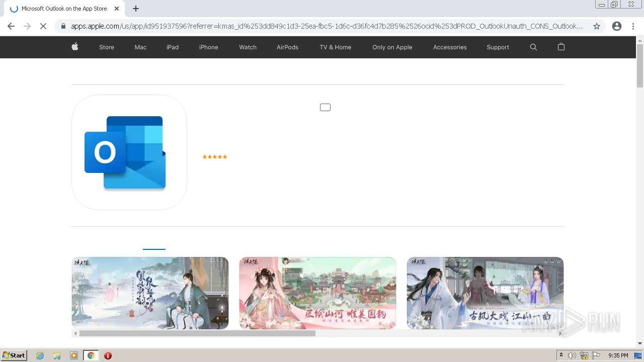
Task: Click the padlock site info icon
Action: coord(63,26)
